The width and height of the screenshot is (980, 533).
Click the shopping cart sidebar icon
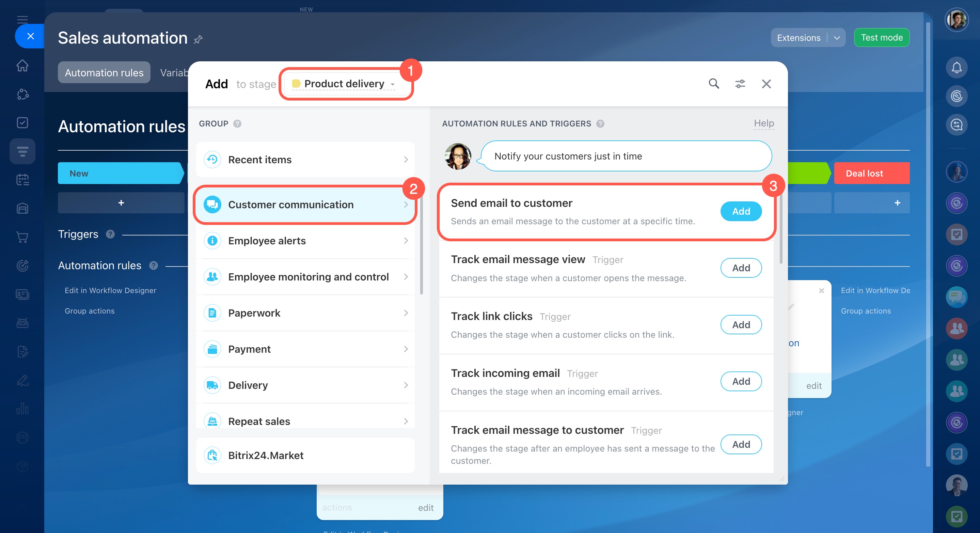[22, 237]
